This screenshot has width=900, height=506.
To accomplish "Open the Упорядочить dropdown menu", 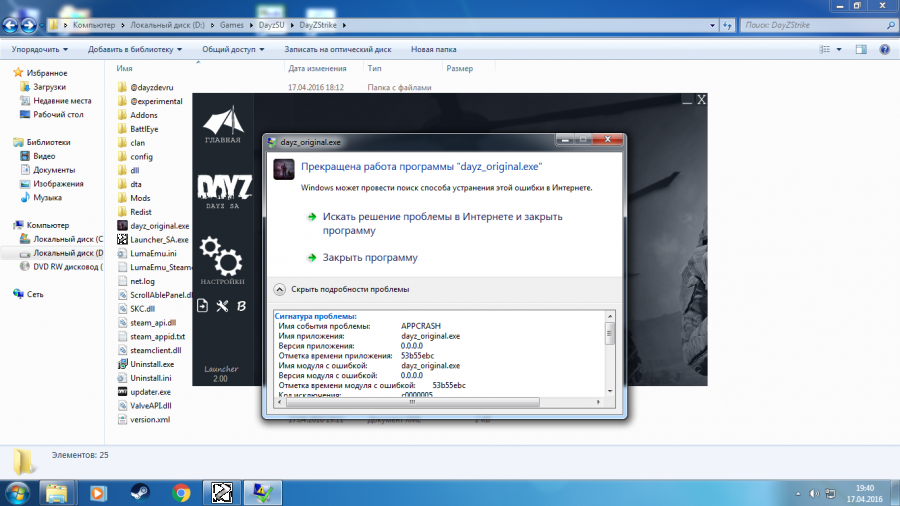I will tap(40, 48).
